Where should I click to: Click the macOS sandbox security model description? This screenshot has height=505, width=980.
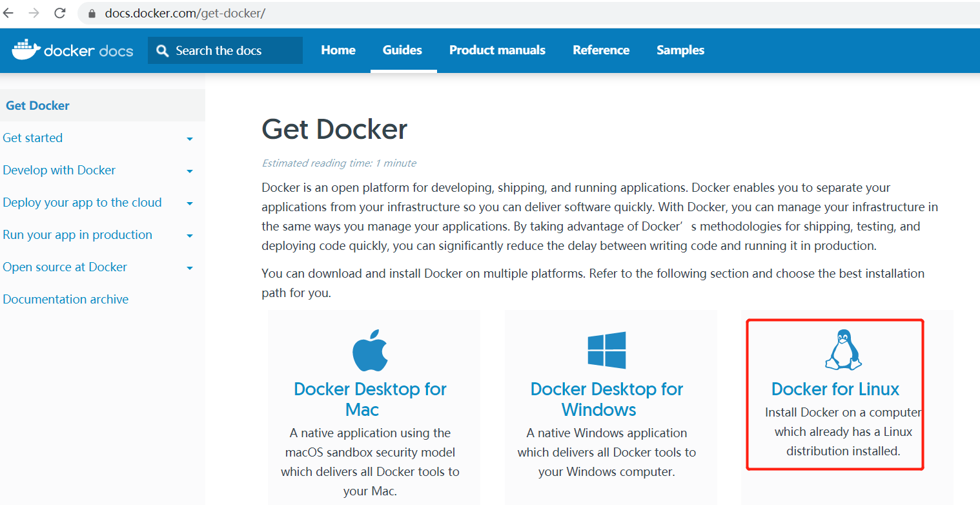(370, 462)
